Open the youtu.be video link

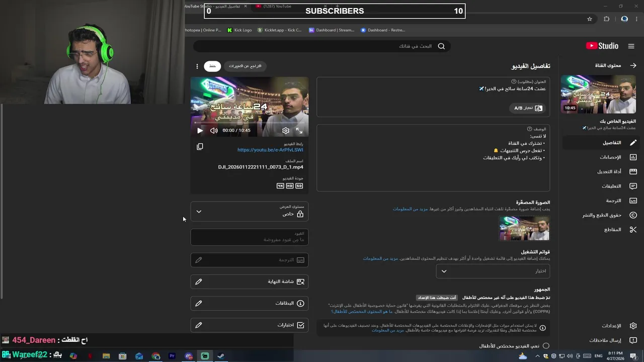point(270,150)
